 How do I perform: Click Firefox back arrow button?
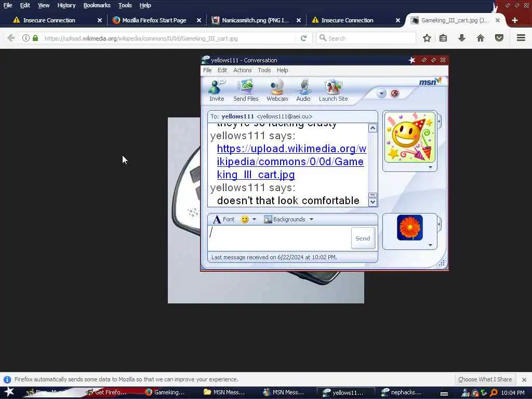pos(11,38)
